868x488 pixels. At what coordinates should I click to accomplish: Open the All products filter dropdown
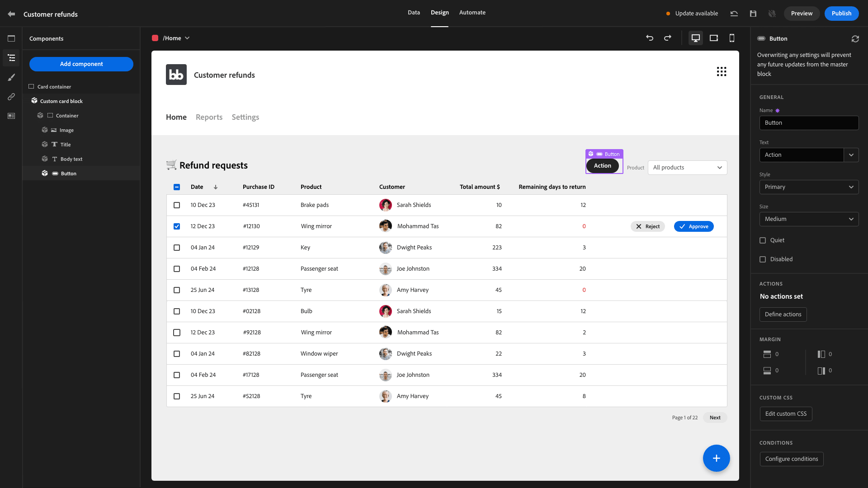687,168
